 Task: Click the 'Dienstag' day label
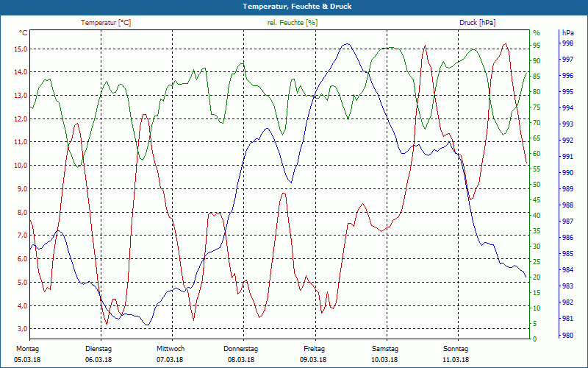coord(98,349)
